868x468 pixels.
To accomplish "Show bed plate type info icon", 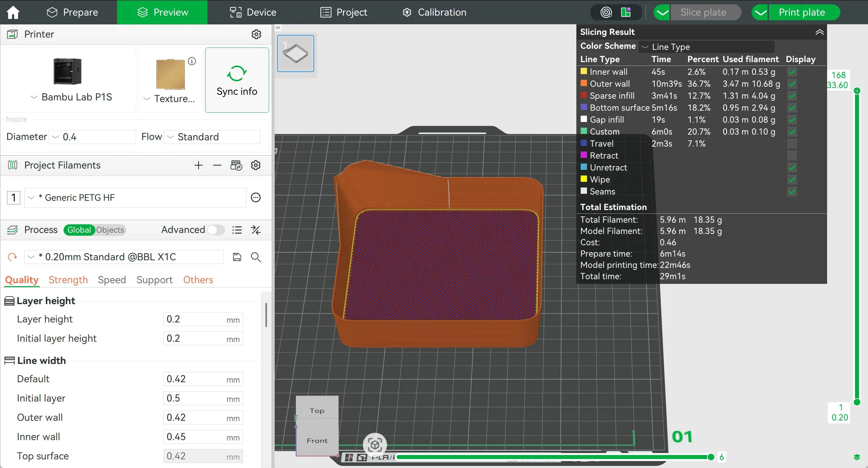I will (x=192, y=61).
